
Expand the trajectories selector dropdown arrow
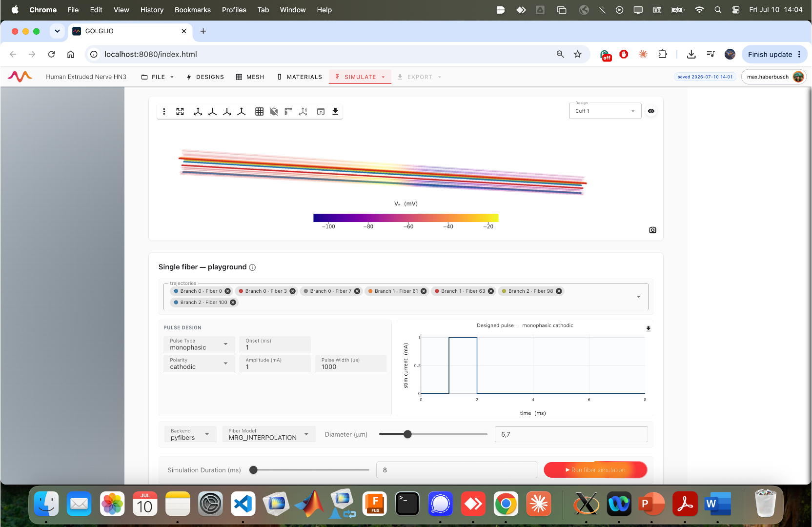pos(638,297)
